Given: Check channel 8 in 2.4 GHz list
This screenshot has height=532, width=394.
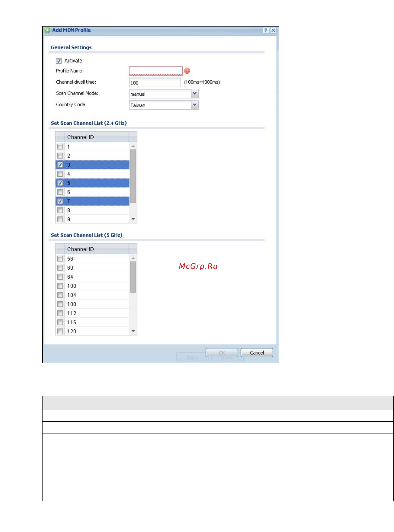Looking at the screenshot, I should [60, 210].
